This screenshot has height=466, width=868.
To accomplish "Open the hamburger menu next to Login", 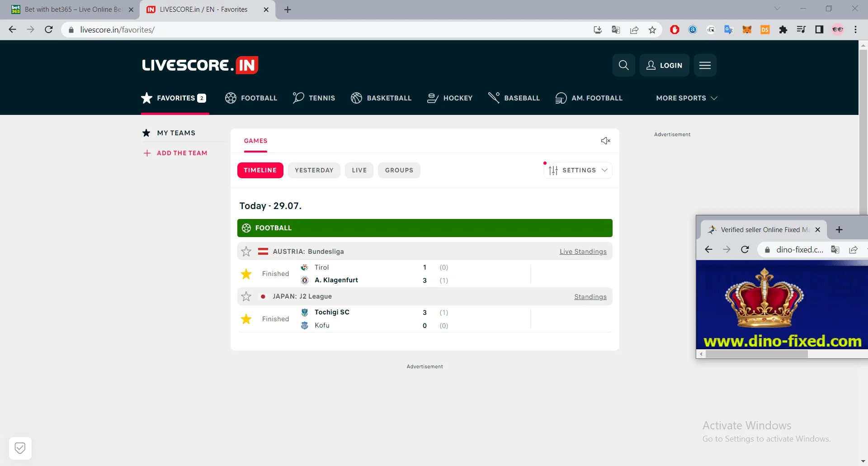I will [705, 65].
